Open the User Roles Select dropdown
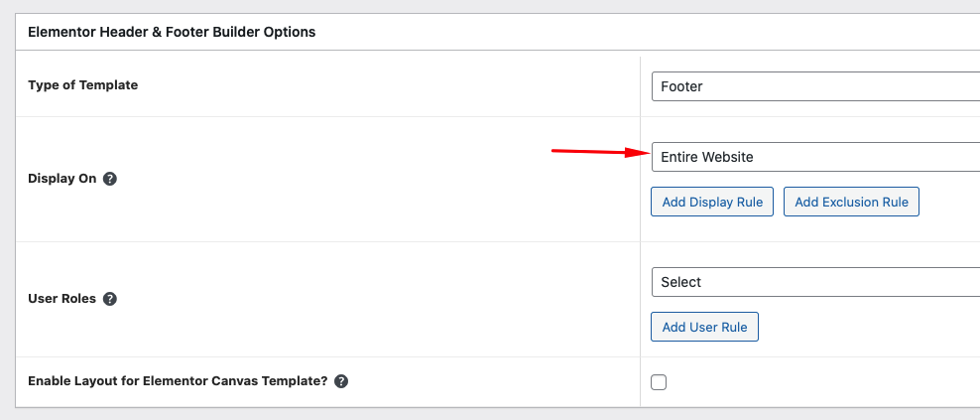The width and height of the screenshot is (980, 420). tap(815, 282)
